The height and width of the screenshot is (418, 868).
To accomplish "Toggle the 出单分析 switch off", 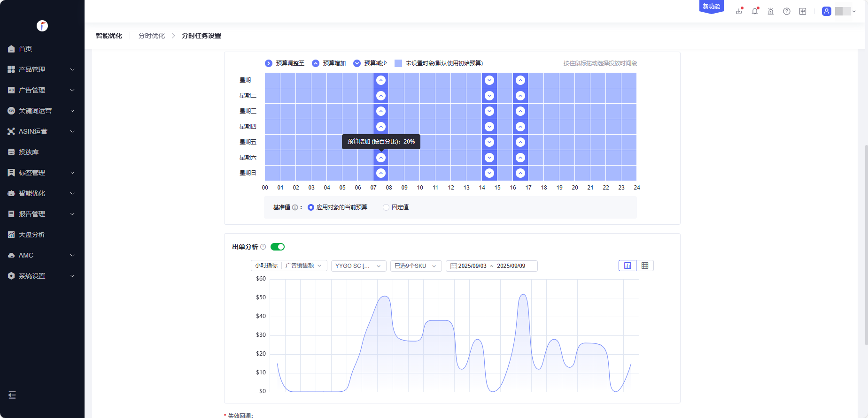I will [x=278, y=247].
